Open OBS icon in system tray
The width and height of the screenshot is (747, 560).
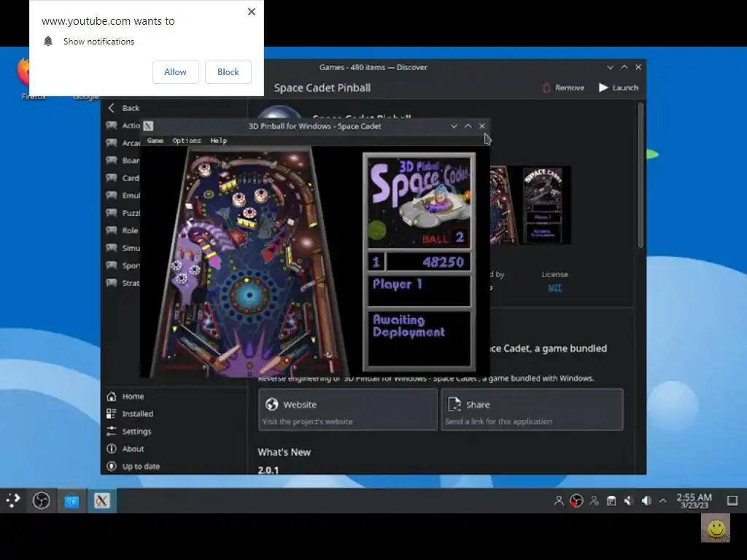click(576, 500)
